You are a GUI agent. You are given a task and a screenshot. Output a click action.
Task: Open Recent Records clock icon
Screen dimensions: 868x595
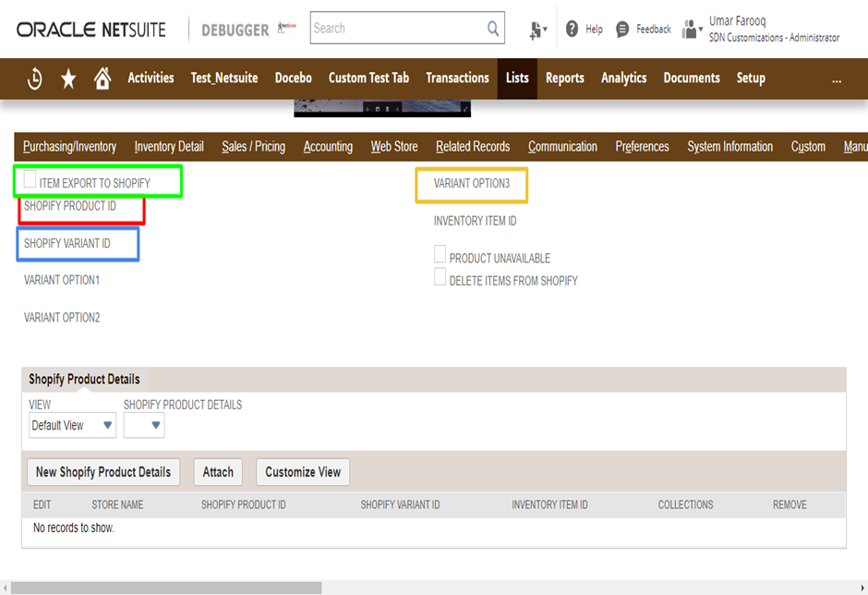(34, 79)
